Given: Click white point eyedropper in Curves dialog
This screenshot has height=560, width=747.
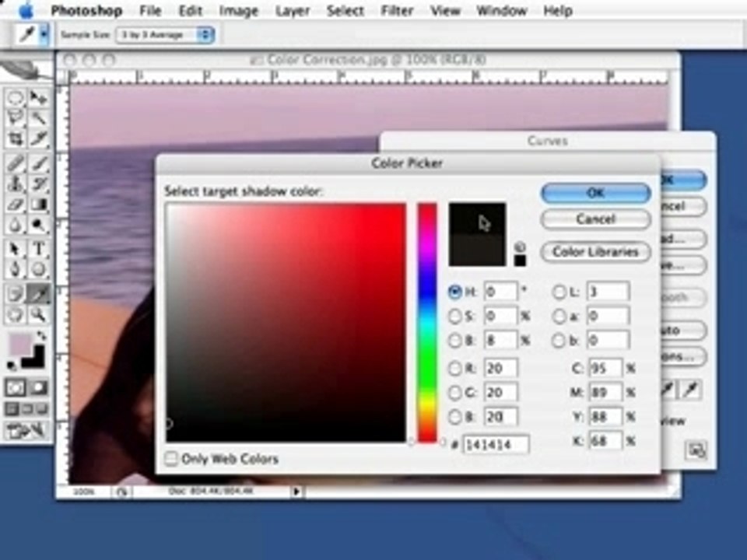Looking at the screenshot, I should [x=691, y=390].
